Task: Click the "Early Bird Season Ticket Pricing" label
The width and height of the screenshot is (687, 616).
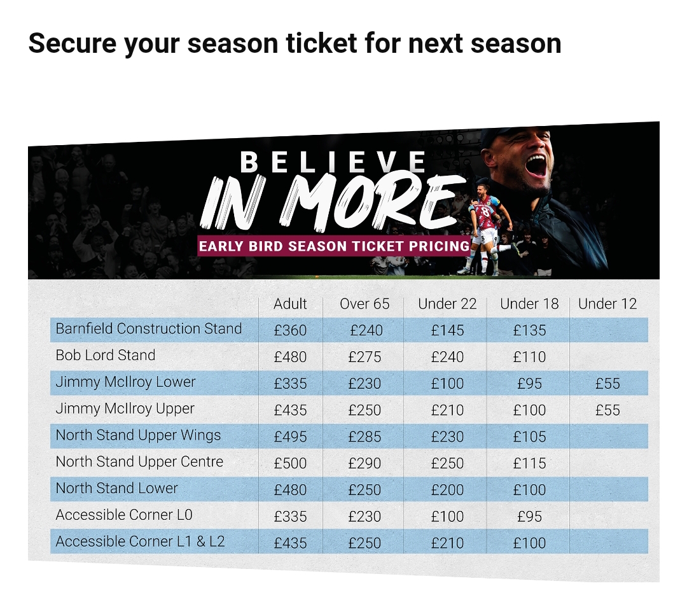Action: tap(334, 246)
